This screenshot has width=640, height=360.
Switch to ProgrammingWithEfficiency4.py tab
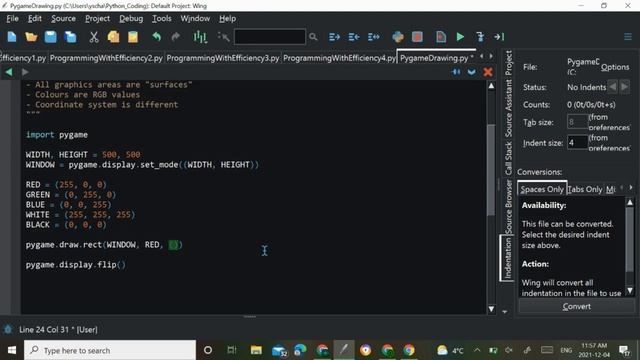pyautogui.click(x=339, y=58)
